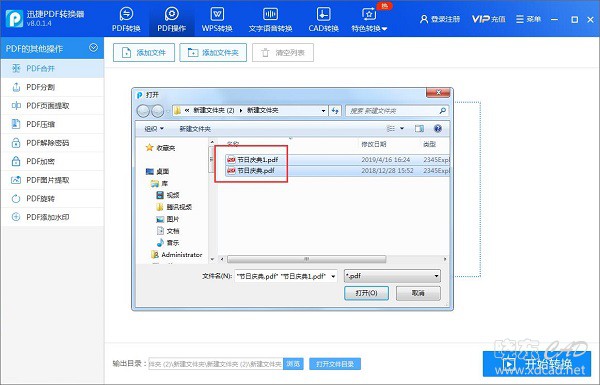Open the 菜单 hamburger menu
The width and height of the screenshot is (600, 385).
point(528,19)
